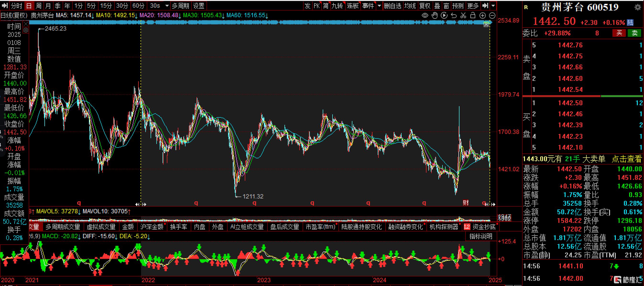The height and width of the screenshot is (286, 644).
Task: Select the 虚拟成交量 indicator tab
Action: point(101,227)
